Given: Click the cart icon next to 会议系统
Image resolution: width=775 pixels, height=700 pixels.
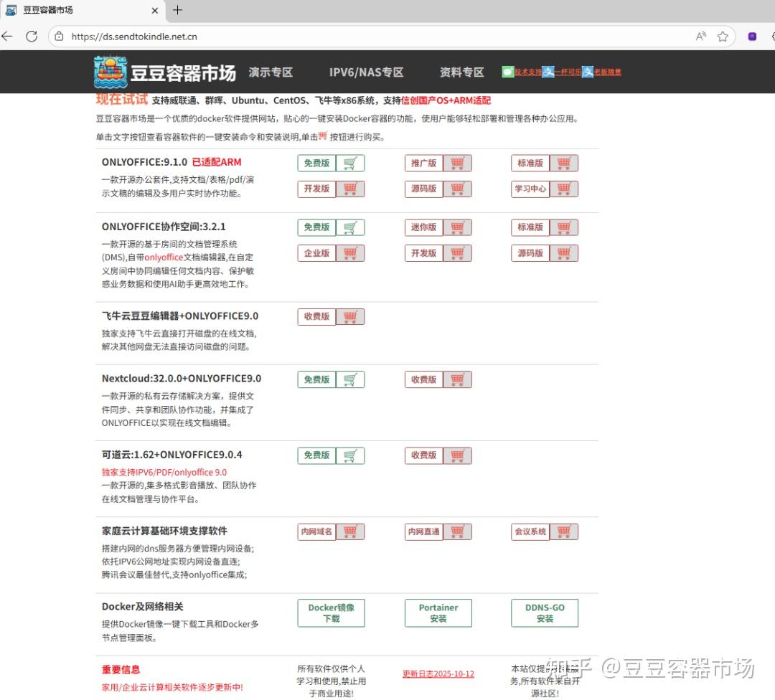Looking at the screenshot, I should pos(564,531).
